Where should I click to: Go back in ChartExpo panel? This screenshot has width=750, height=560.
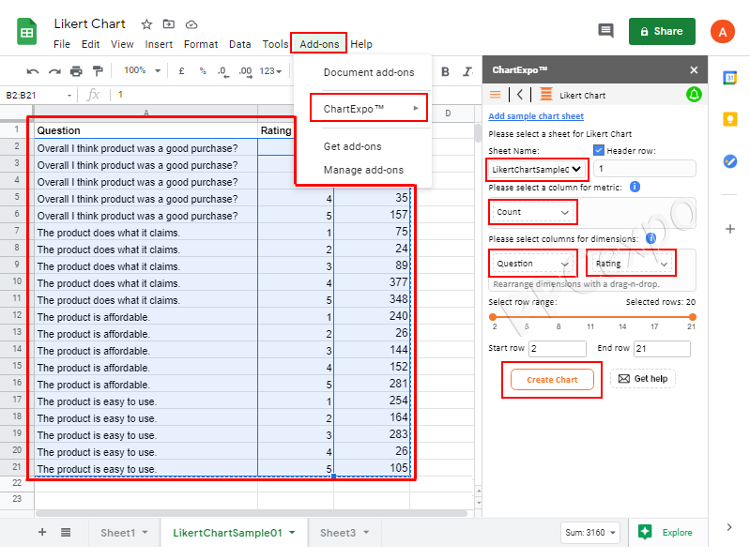pyautogui.click(x=520, y=95)
